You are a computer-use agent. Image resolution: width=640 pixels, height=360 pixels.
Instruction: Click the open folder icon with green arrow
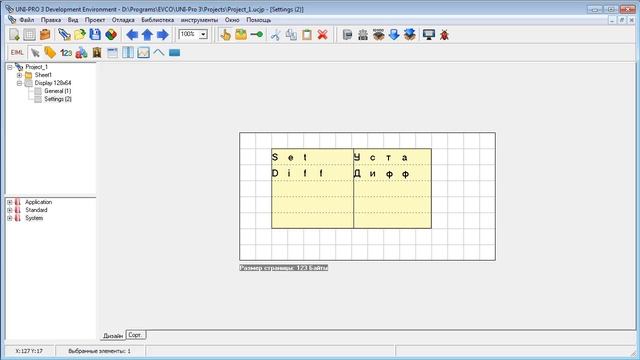coord(80,35)
